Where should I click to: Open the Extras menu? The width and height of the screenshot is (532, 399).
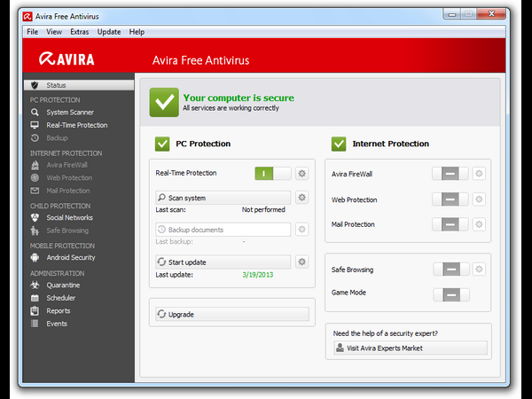(80, 32)
